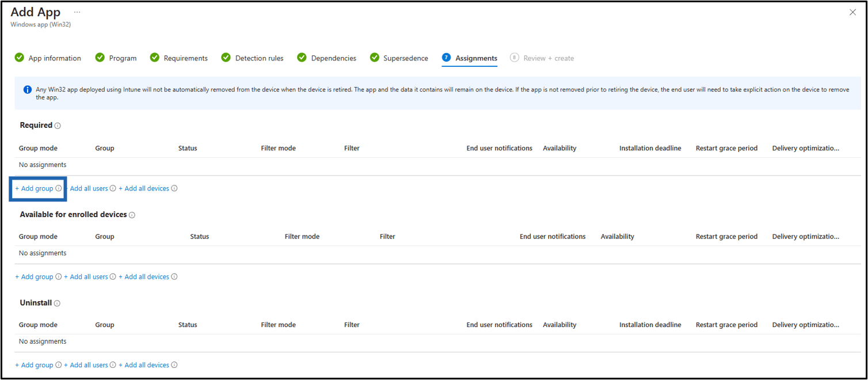868x380 pixels.
Task: Add all devices under Available for enrolled devices
Action: click(144, 277)
